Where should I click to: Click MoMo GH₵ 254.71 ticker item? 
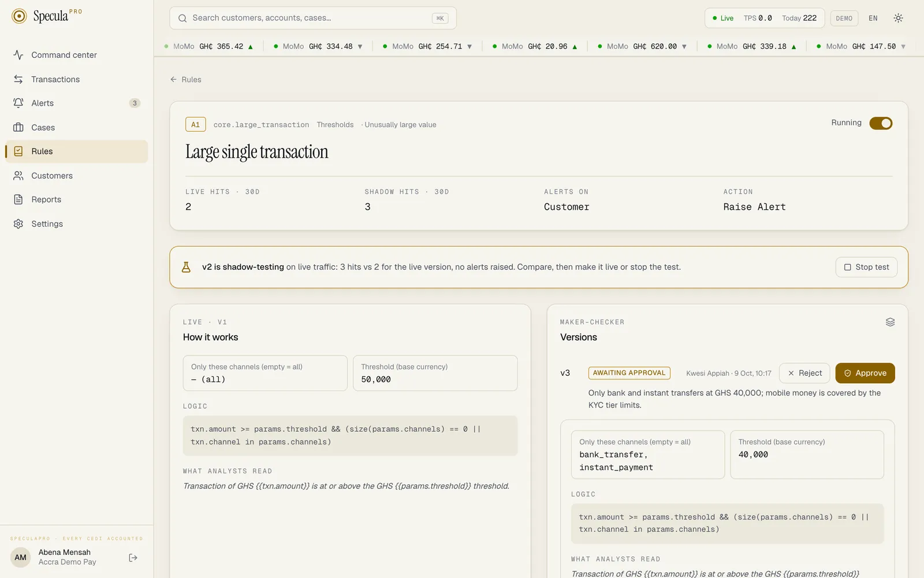pyautogui.click(x=428, y=46)
